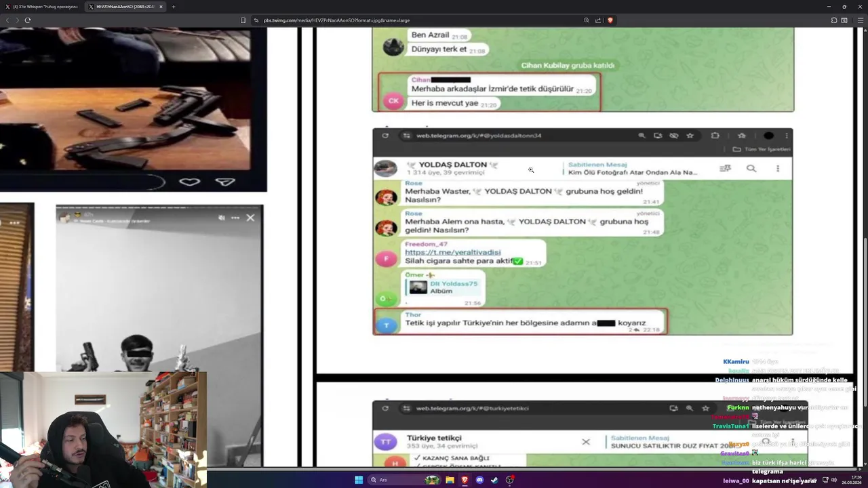Image resolution: width=868 pixels, height=488 pixels.
Task: Click the browser forward arrow
Action: click(x=17, y=20)
